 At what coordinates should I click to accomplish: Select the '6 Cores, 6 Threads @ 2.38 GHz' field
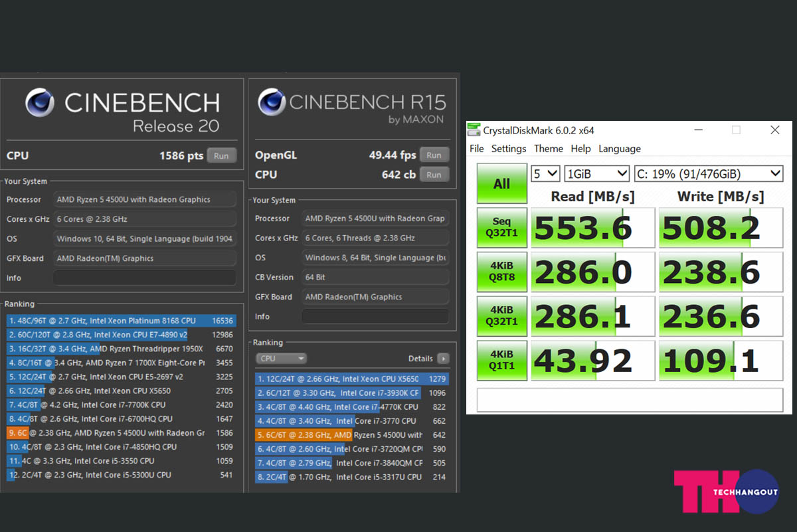(x=375, y=238)
